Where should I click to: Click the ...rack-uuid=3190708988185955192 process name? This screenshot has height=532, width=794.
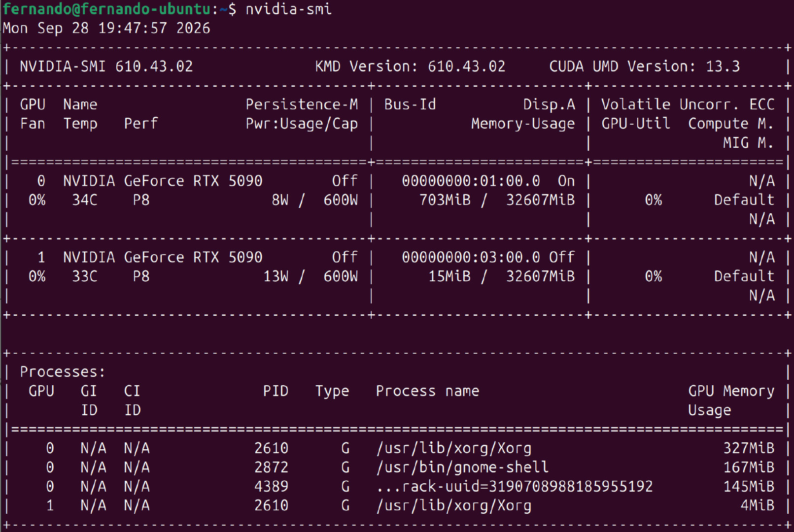click(514, 487)
